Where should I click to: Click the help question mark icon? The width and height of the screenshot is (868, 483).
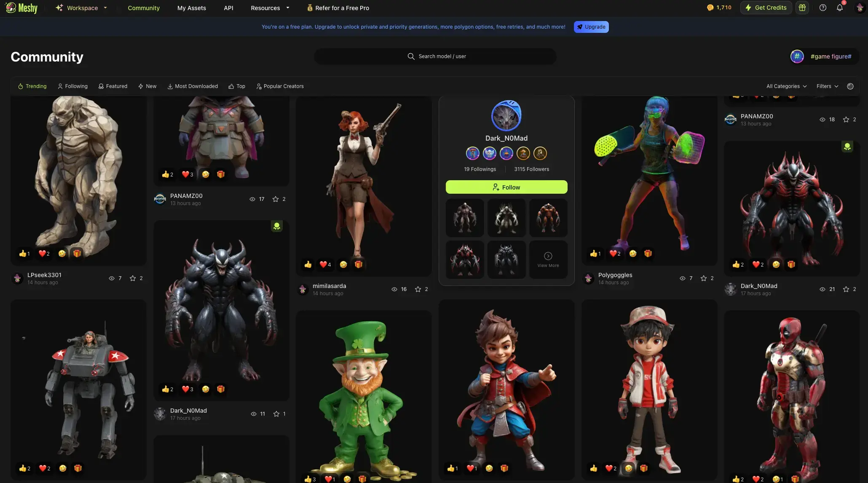coord(822,8)
